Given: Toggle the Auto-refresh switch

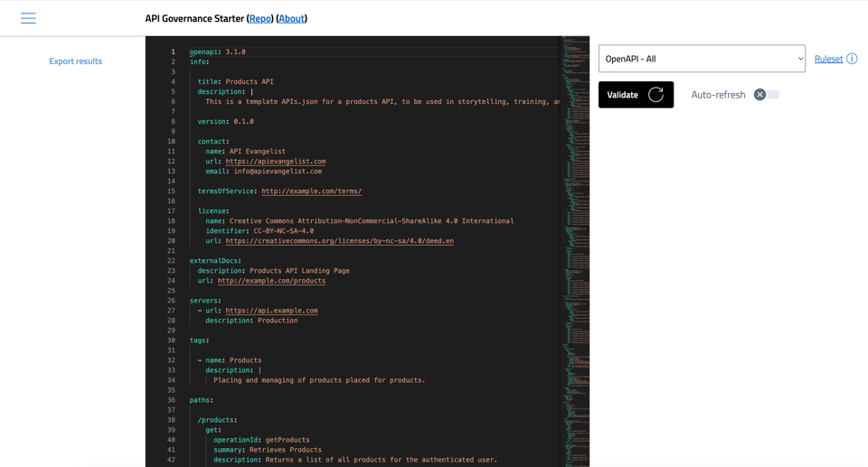Looking at the screenshot, I should 767,95.
